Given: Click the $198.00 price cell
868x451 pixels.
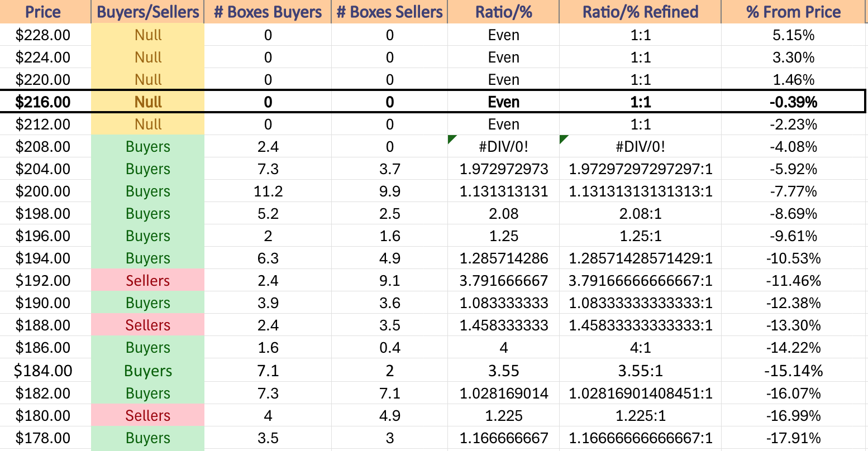Looking at the screenshot, I should [45, 214].
